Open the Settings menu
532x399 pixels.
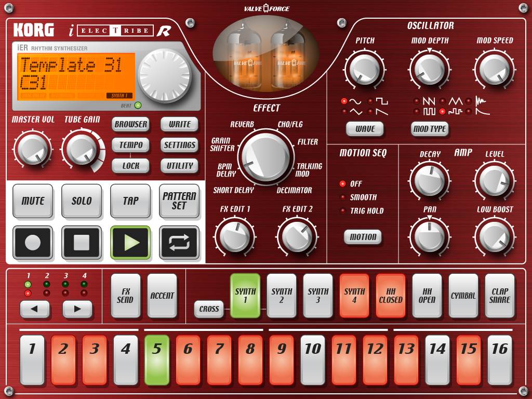180,145
